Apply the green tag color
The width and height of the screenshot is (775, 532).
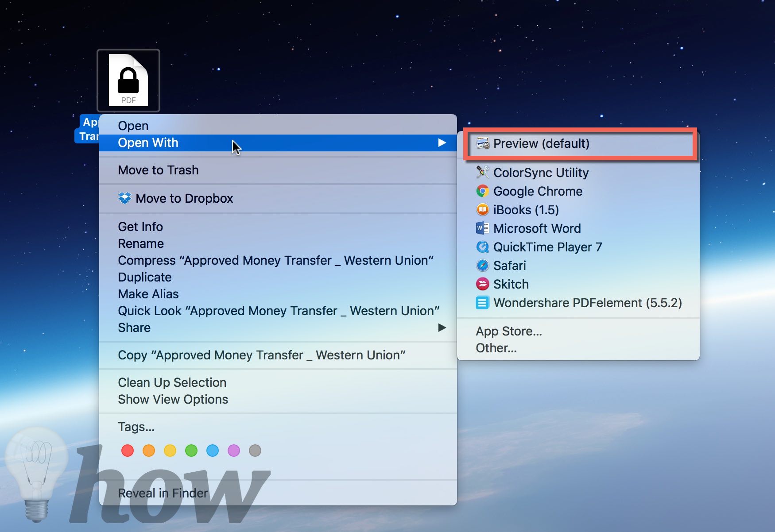click(191, 451)
